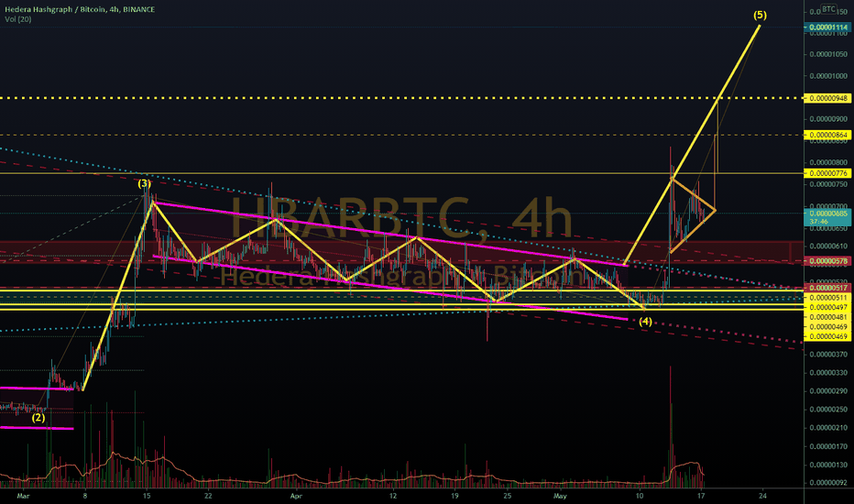Image resolution: width=854 pixels, height=504 pixels.
Task: Click the 10 date label on time axis
Action: coord(640,496)
